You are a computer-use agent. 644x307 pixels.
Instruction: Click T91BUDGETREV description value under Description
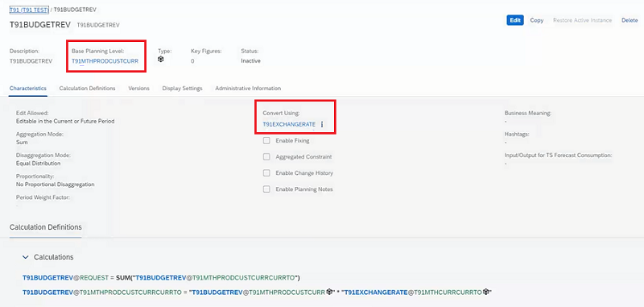pos(31,60)
